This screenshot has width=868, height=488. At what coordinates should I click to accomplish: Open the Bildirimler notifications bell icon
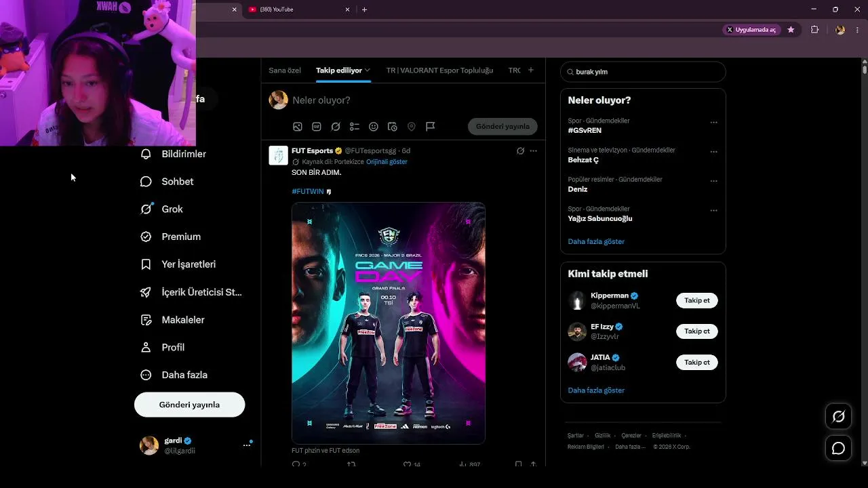click(x=146, y=154)
